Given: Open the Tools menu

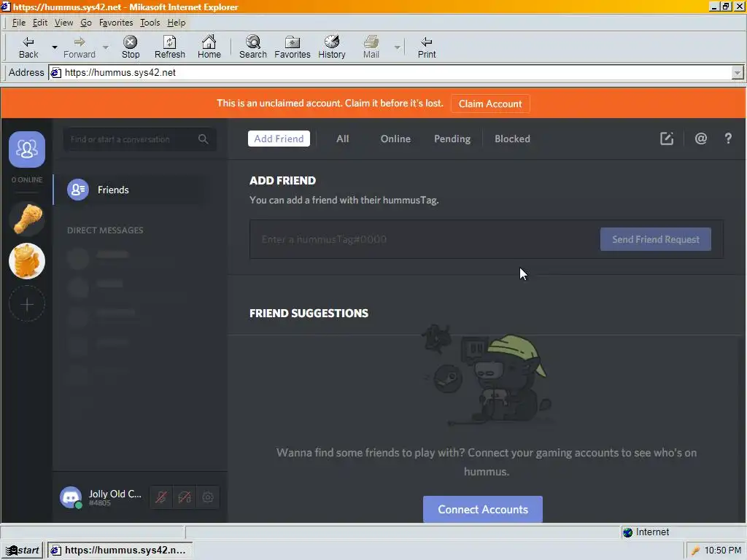Looking at the screenshot, I should pos(150,23).
